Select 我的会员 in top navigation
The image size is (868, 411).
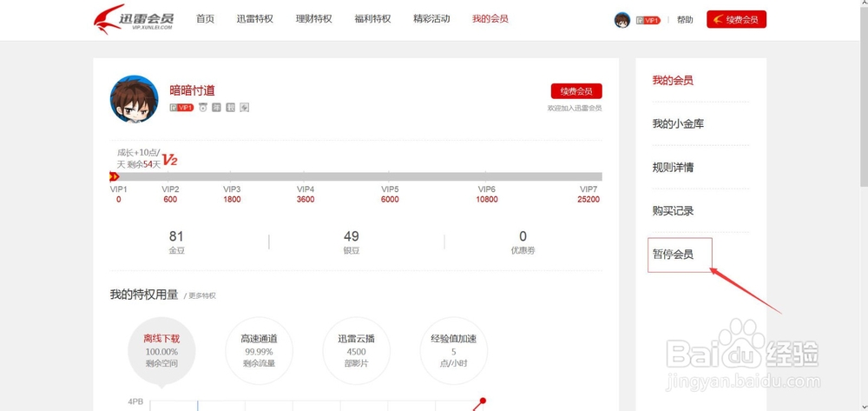coord(490,19)
